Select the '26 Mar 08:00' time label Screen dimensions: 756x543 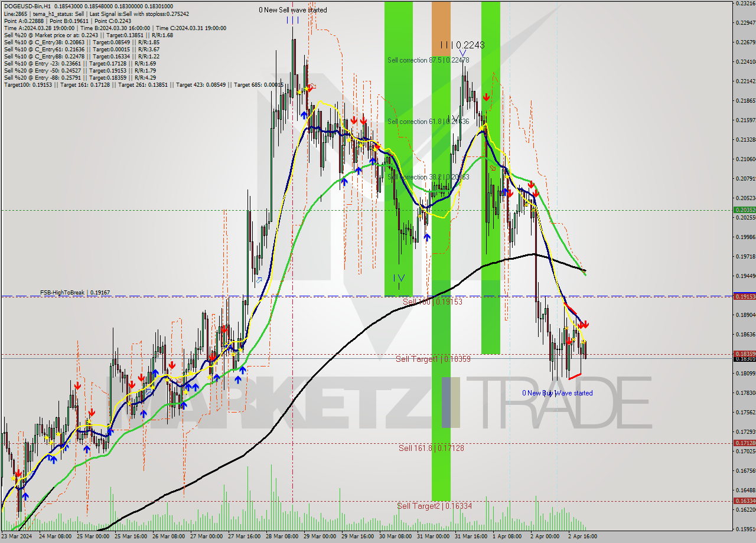point(168,537)
